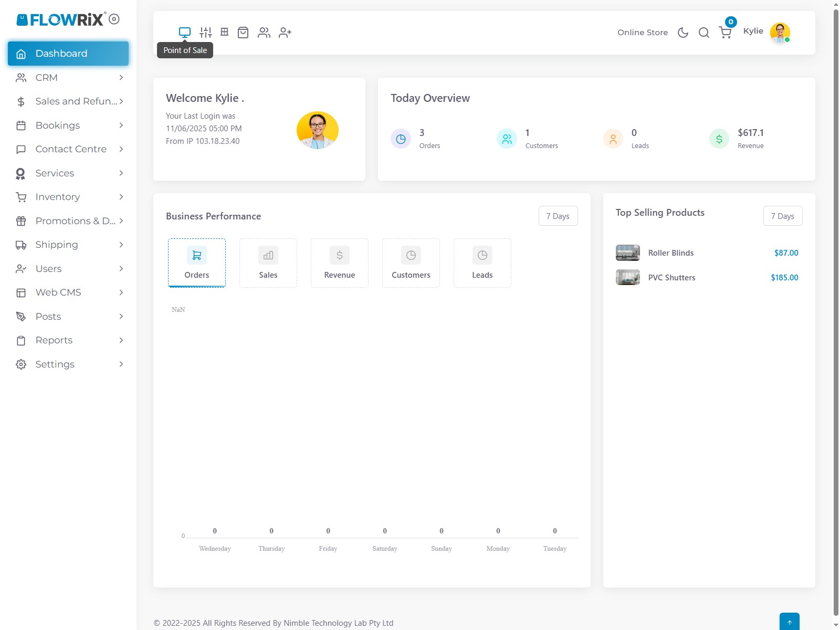
Task: Select the Revenue performance tab
Action: 340,263
